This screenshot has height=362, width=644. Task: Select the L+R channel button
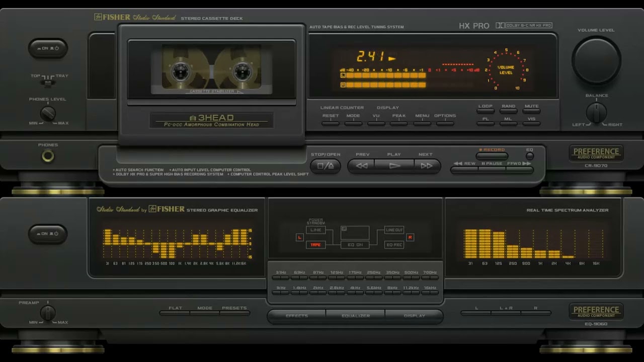(506, 313)
